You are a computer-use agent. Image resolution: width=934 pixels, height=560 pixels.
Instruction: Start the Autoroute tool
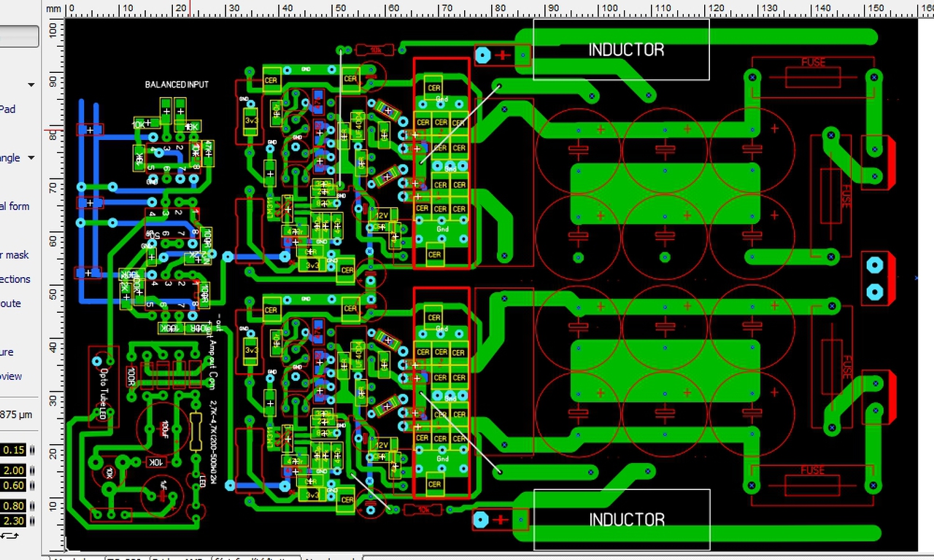click(10, 303)
